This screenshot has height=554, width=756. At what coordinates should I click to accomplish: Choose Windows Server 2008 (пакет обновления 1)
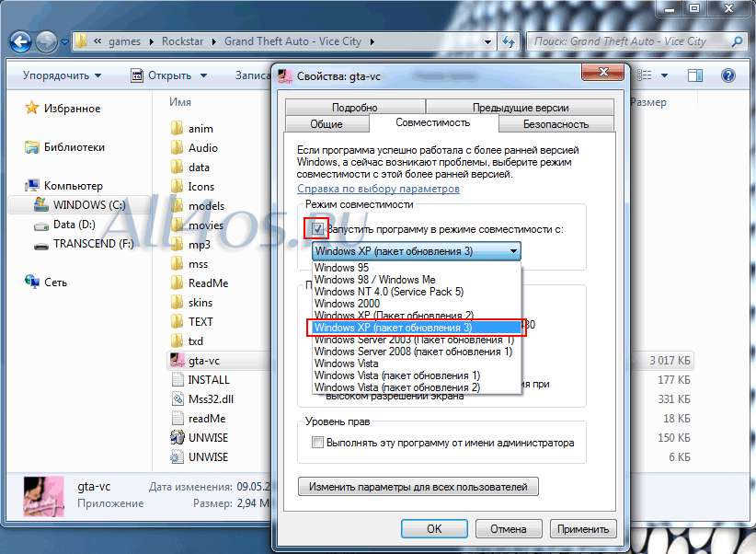[417, 352]
